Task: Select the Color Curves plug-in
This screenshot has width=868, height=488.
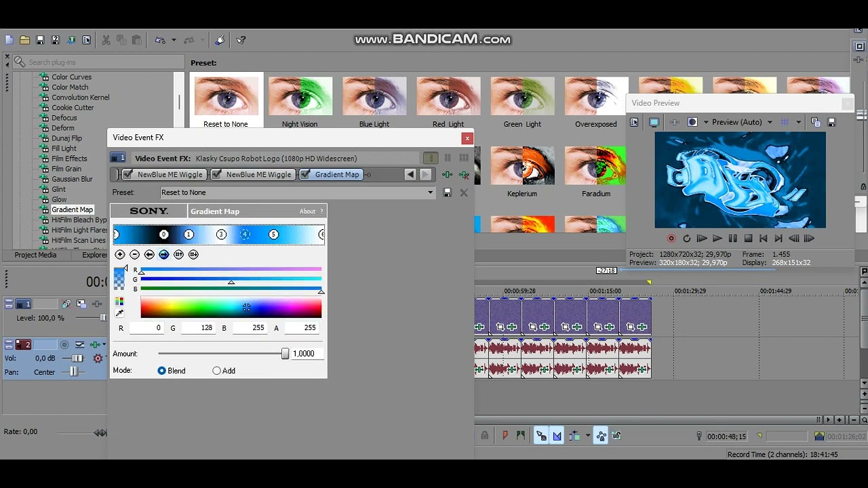Action: (71, 77)
